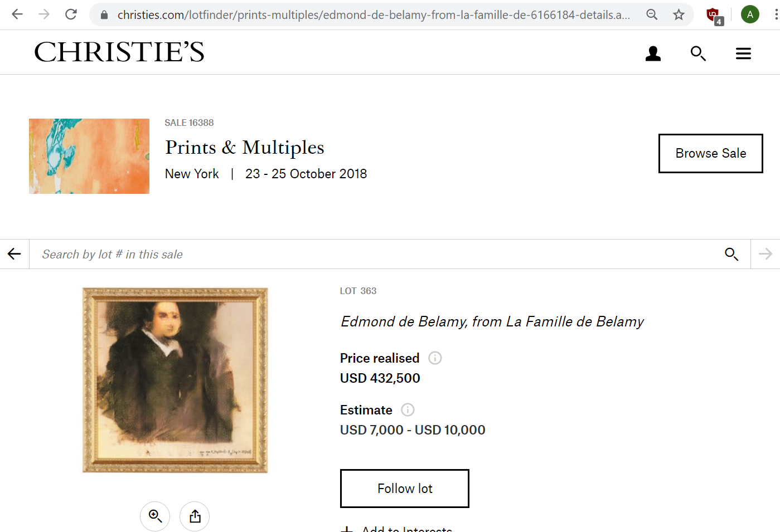This screenshot has height=532, width=780.
Task: Follow this lot
Action: point(405,489)
